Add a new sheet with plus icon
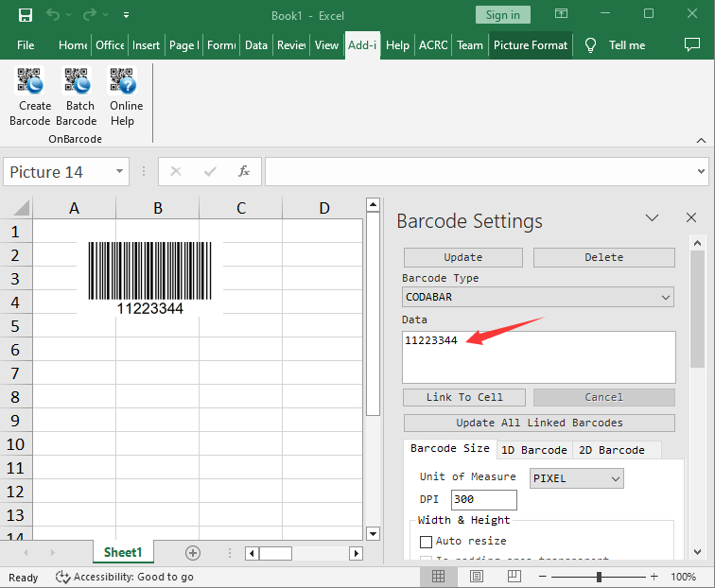This screenshot has height=588, width=715. coord(193,553)
